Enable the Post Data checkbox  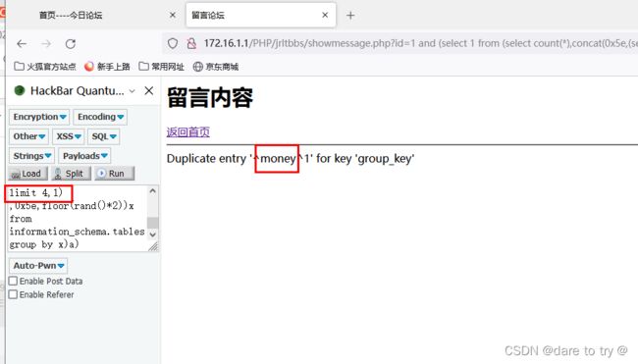coord(13,281)
